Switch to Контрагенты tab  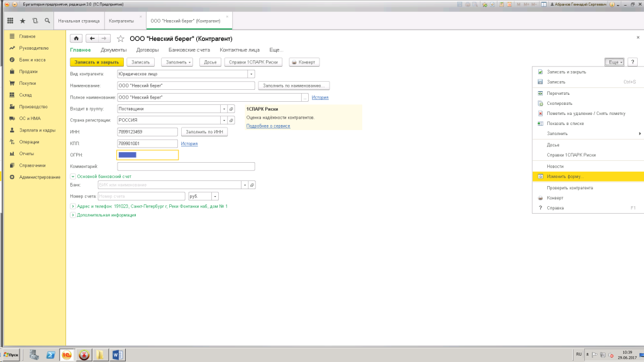pyautogui.click(x=121, y=21)
